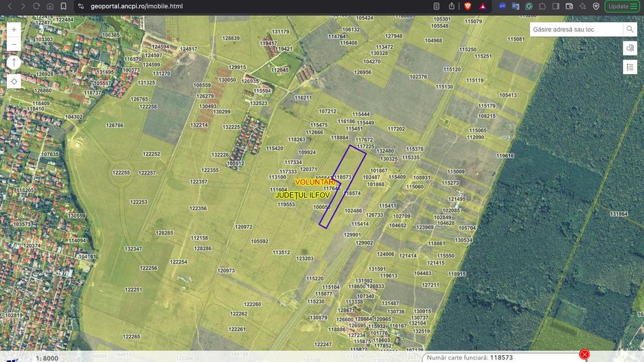Viewport: 644px width, 362px height.
Task: Select parcel label 113512
Action: point(281,252)
